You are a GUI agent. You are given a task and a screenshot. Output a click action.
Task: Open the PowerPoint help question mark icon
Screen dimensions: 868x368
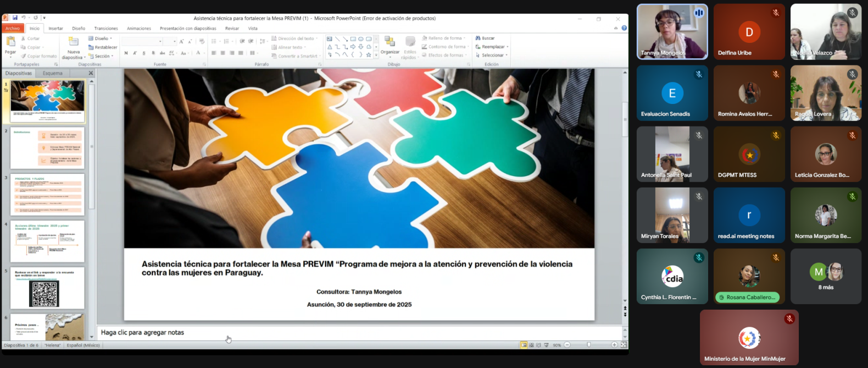624,28
